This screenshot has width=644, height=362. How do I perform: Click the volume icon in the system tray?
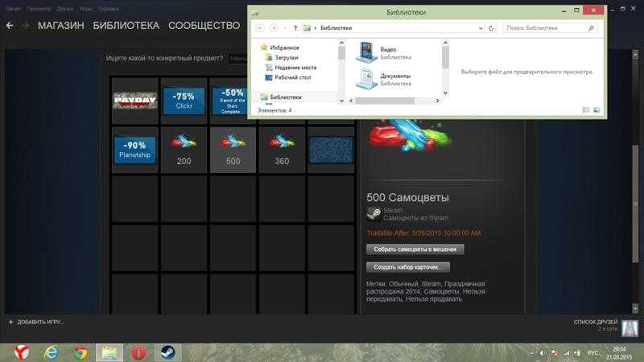[542, 353]
